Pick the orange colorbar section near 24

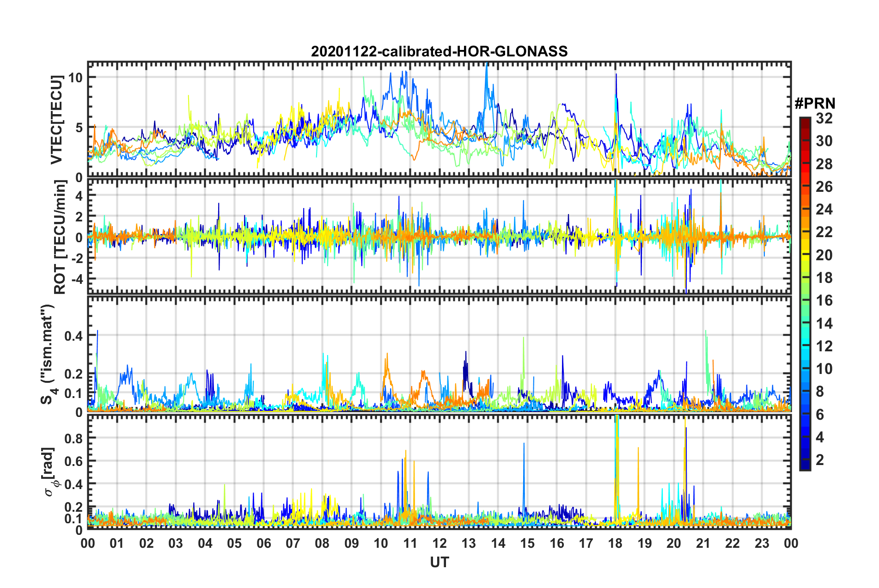[805, 210]
